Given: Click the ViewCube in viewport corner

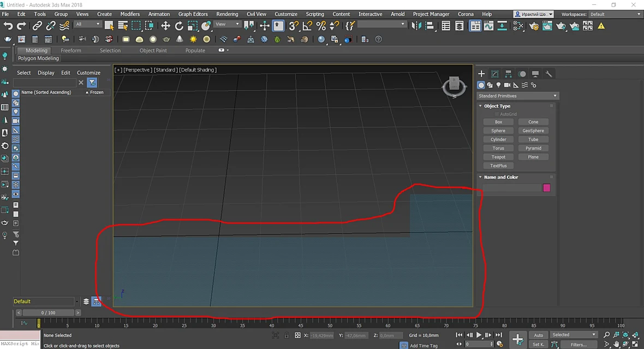Looking at the screenshot, I should click(x=454, y=86).
